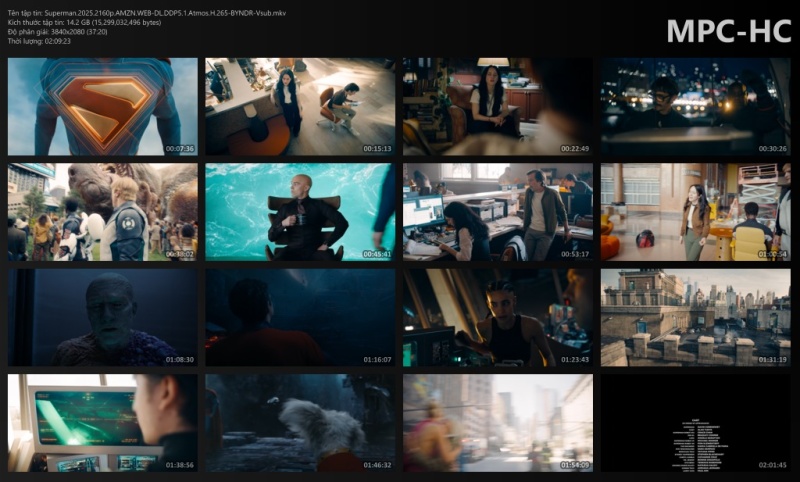Select the thumbnail at 00:15:13

click(300, 106)
